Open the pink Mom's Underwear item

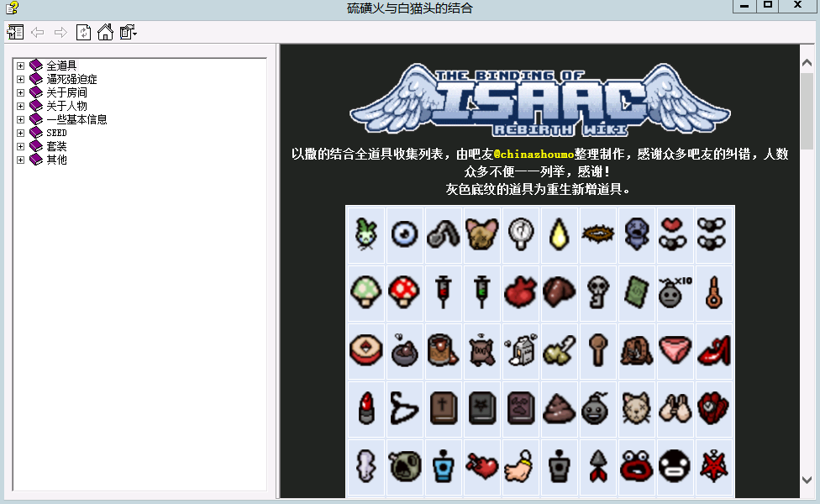point(675,350)
